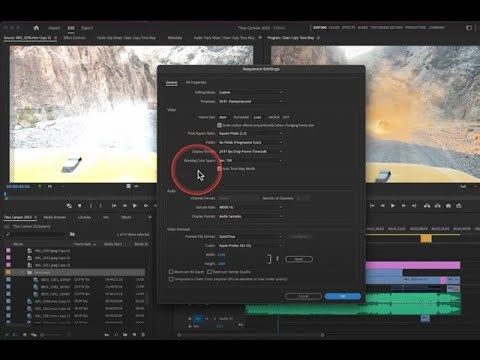Click the preview Width value

tap(221, 255)
